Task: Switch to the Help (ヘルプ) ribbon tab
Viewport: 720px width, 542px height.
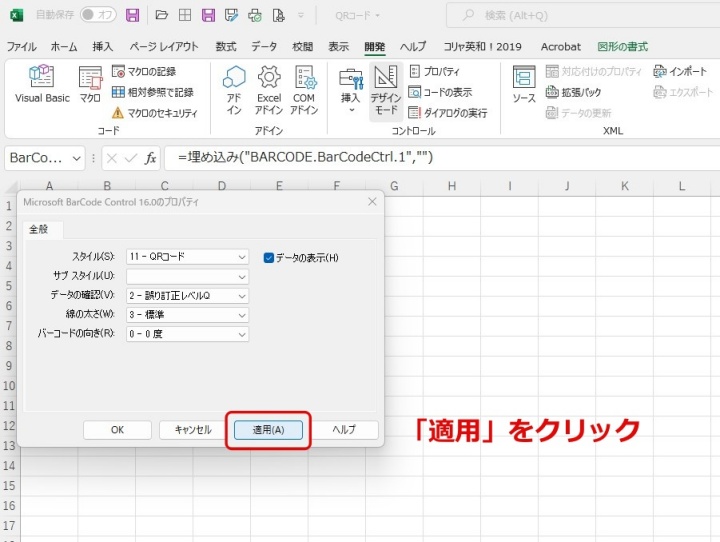Action: [413, 47]
